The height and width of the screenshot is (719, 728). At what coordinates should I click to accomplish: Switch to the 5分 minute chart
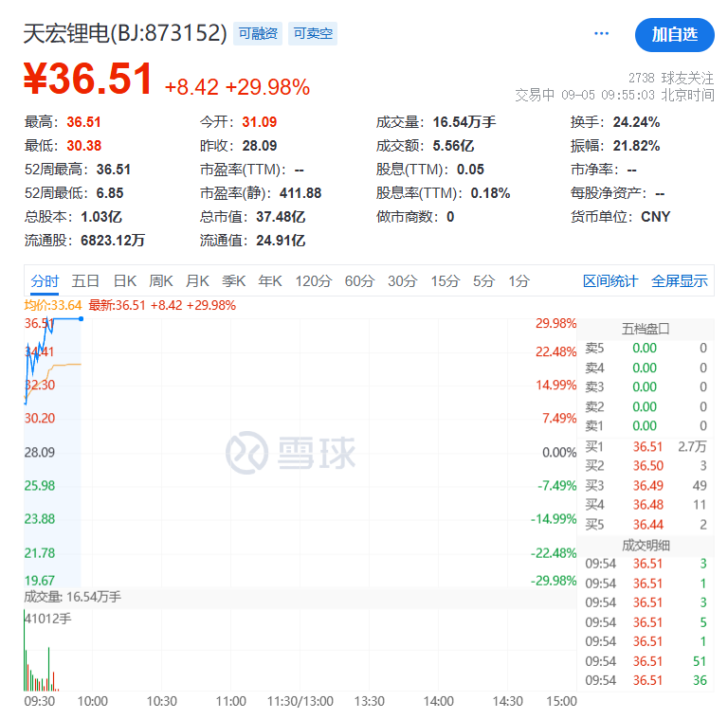point(483,281)
